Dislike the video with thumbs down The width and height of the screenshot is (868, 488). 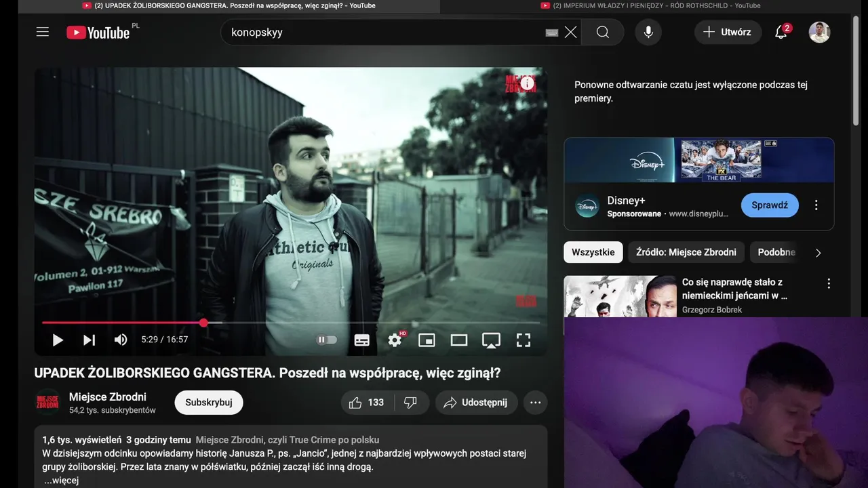[x=410, y=403]
